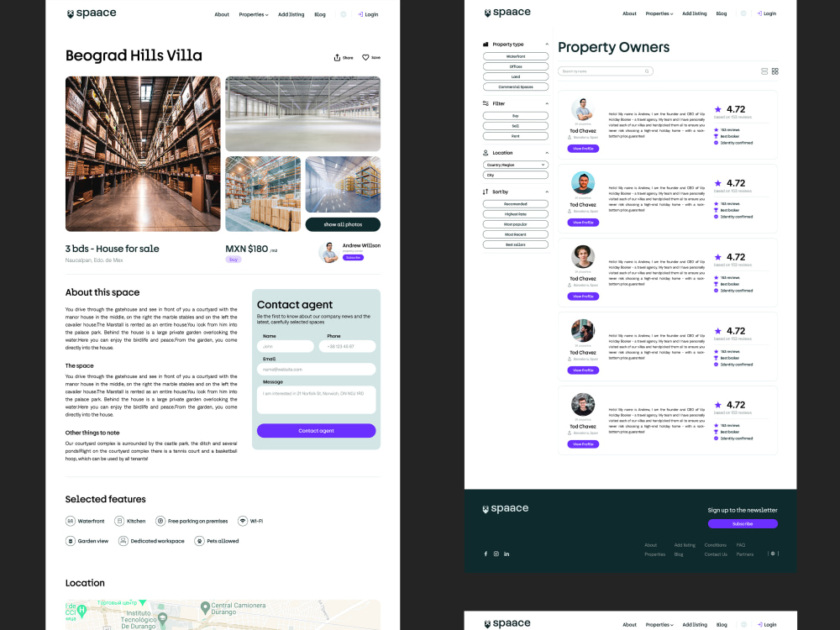This screenshot has height=630, width=840.
Task: Open the LinkedIn icon in the footer
Action: pyautogui.click(x=507, y=554)
